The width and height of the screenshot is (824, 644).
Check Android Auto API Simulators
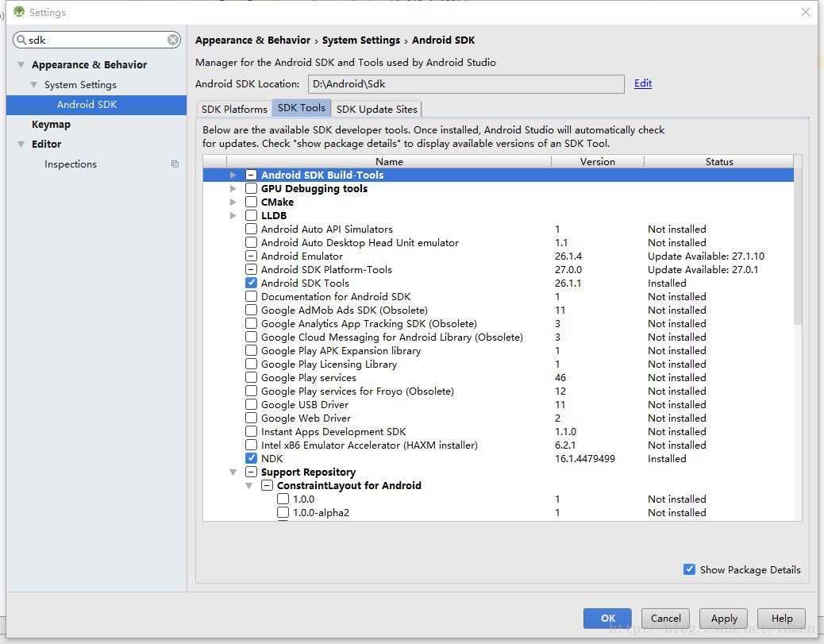click(x=251, y=229)
